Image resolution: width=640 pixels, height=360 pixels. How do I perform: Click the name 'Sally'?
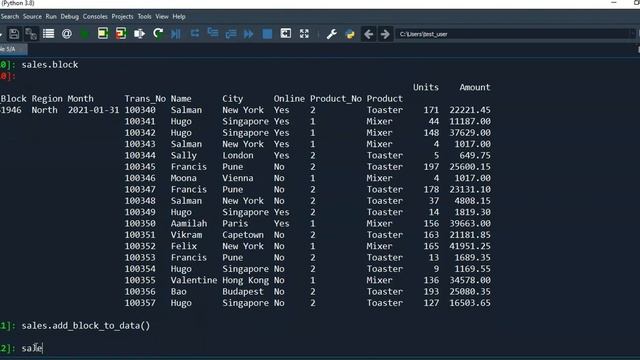(184, 156)
